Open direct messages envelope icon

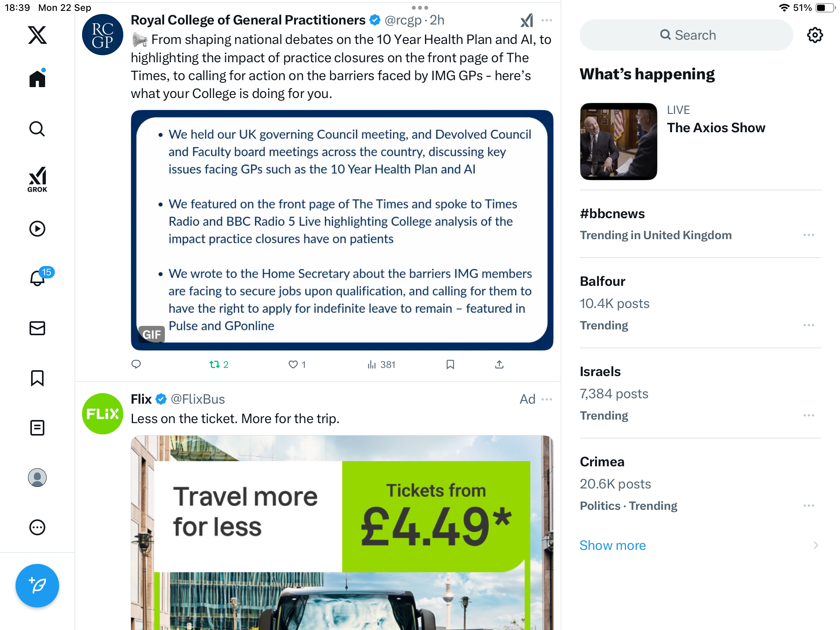tap(37, 328)
